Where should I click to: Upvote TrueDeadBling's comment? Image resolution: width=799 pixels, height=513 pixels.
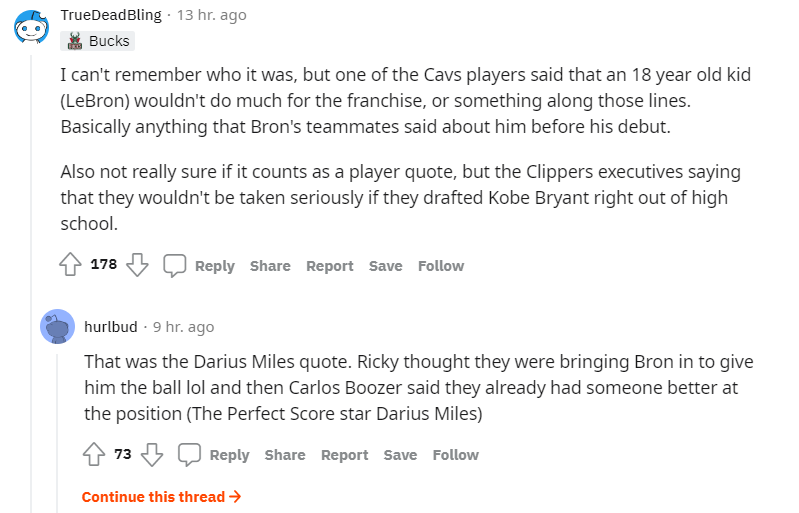pyautogui.click(x=70, y=265)
